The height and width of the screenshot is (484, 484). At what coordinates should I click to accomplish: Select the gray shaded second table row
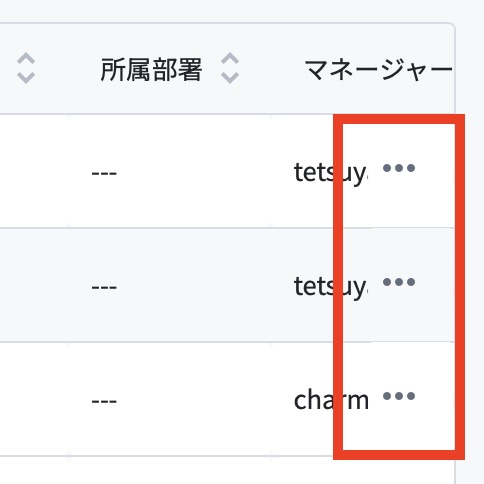tap(227, 285)
